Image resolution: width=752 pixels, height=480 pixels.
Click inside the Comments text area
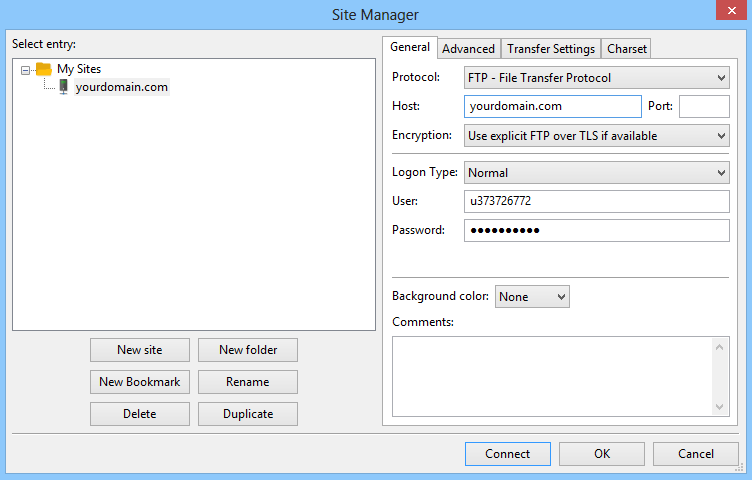coord(550,375)
